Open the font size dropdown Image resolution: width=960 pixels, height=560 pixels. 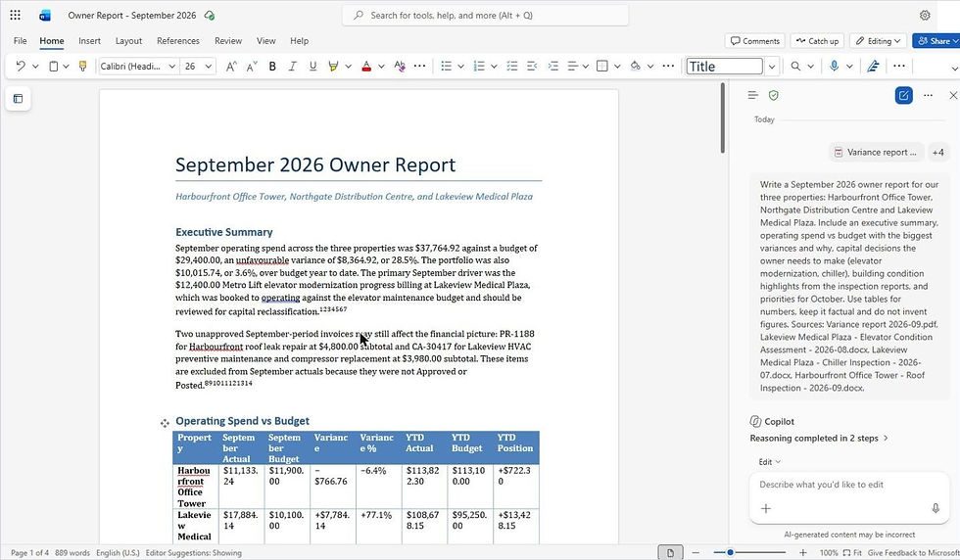[x=208, y=67]
